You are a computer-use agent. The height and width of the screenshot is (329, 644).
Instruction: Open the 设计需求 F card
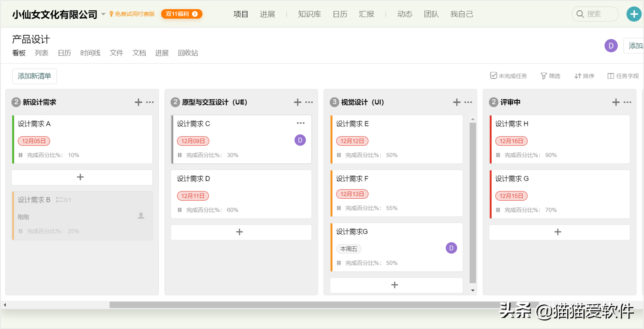click(x=397, y=193)
